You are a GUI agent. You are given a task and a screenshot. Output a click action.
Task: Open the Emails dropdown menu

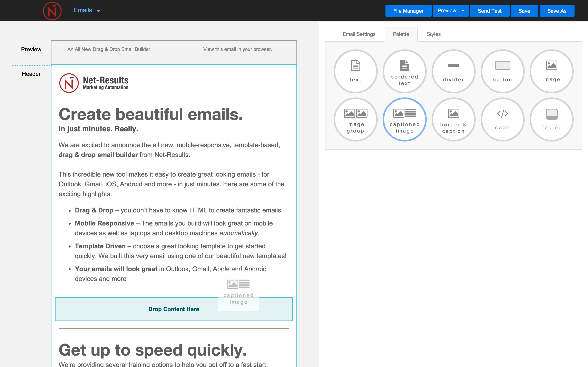pyautogui.click(x=87, y=10)
